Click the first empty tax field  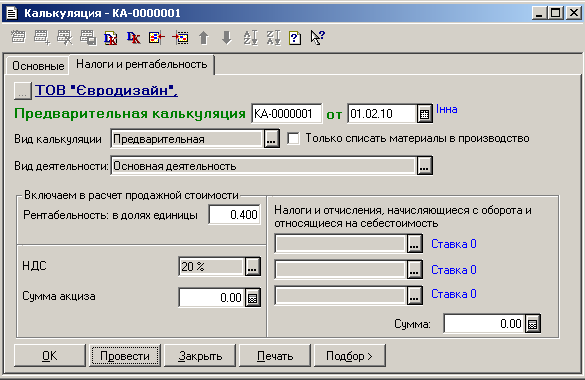coord(341,244)
